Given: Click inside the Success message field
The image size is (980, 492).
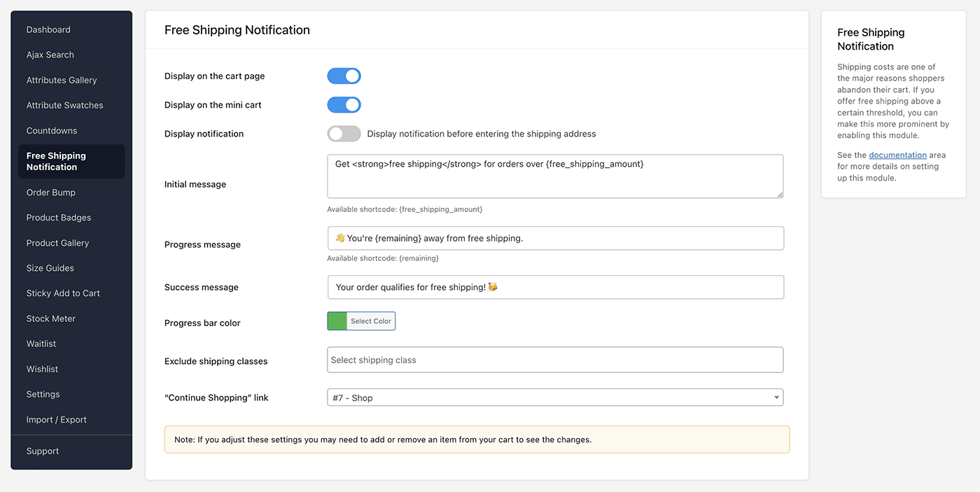Looking at the screenshot, I should coord(555,286).
